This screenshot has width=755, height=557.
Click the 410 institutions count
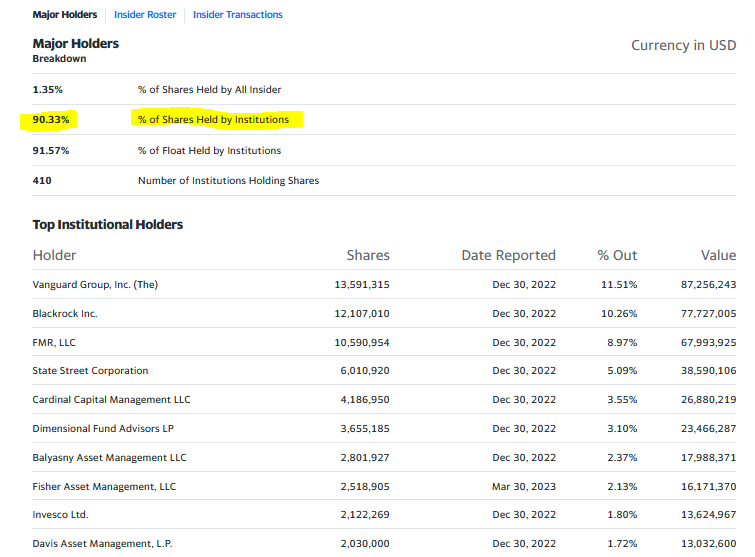[x=42, y=181]
